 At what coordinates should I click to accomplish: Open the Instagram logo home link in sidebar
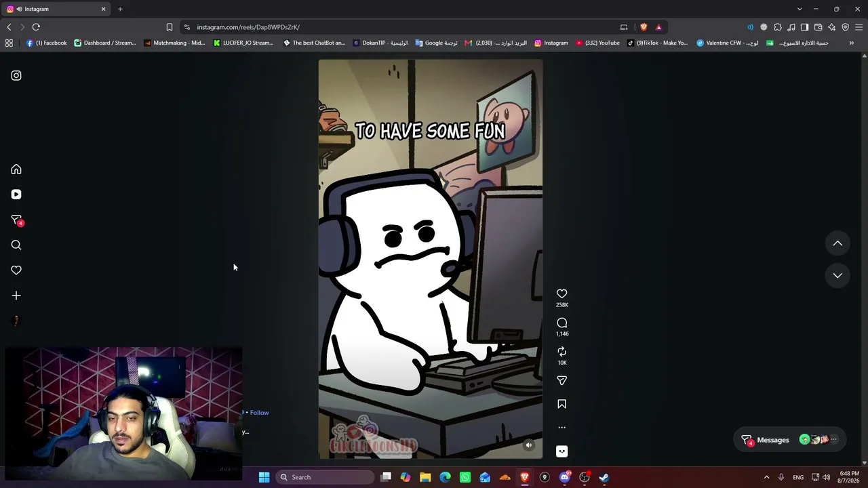coord(16,75)
